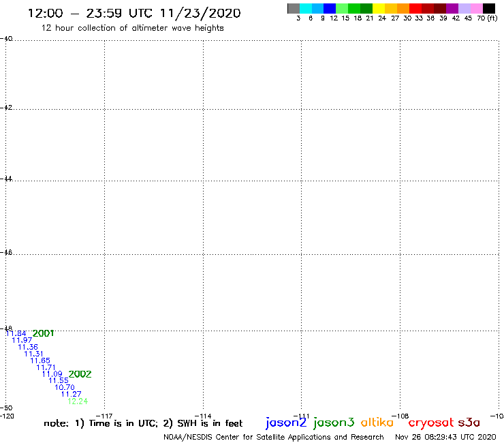Click the green 2001 time marker
Screen dimensions: 504x443
pyautogui.click(x=43, y=333)
